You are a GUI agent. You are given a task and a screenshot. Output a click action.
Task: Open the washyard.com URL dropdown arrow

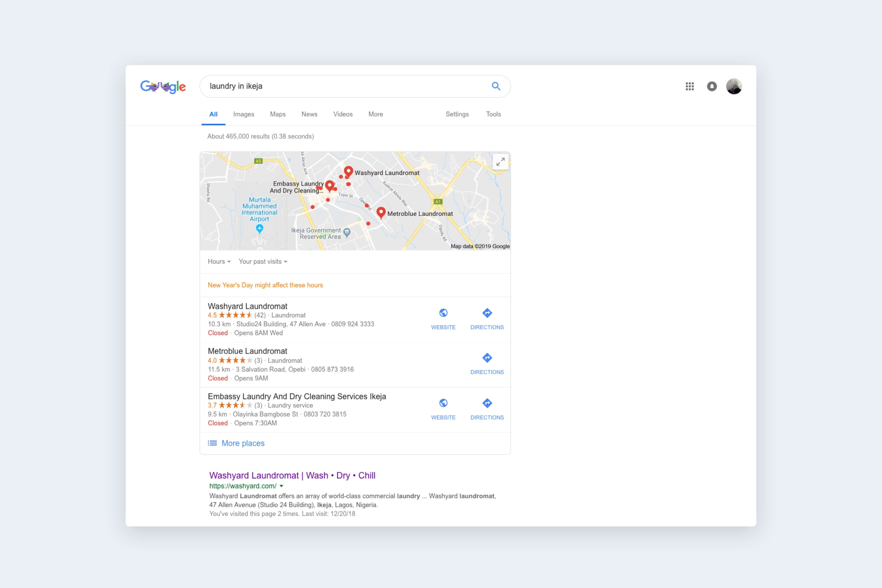click(281, 486)
